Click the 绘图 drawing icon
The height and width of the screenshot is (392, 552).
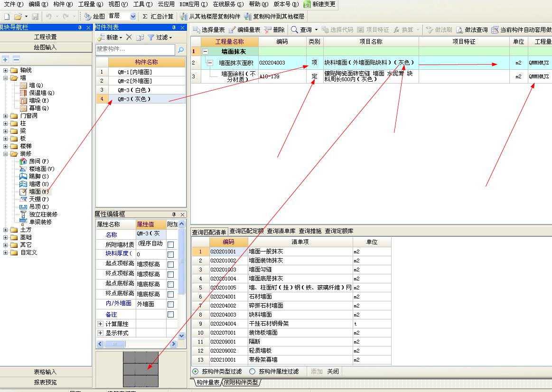(88, 17)
